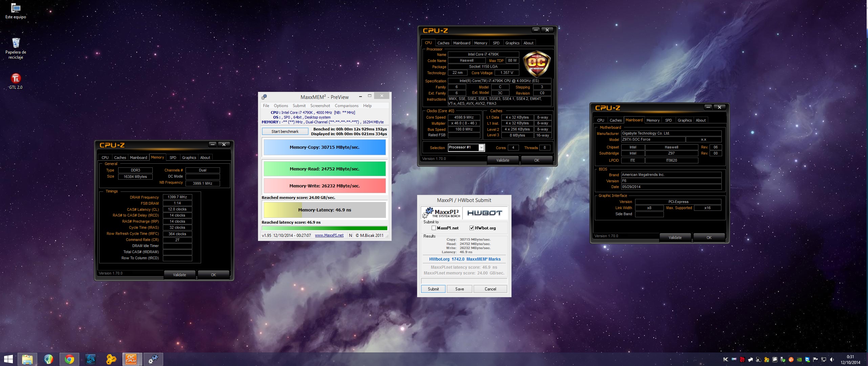Open the MaxxMEM Help menu
Viewport: 868px width, 366px height.
(367, 106)
